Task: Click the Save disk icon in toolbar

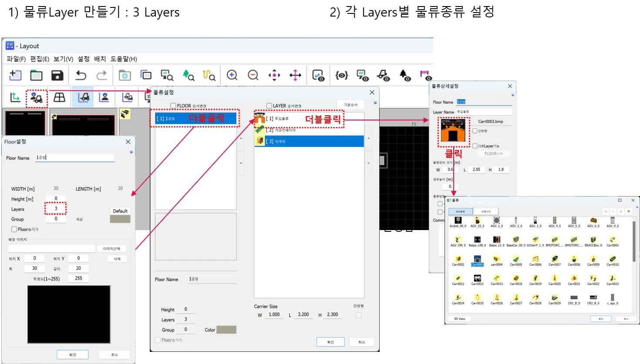Action: tap(57, 75)
